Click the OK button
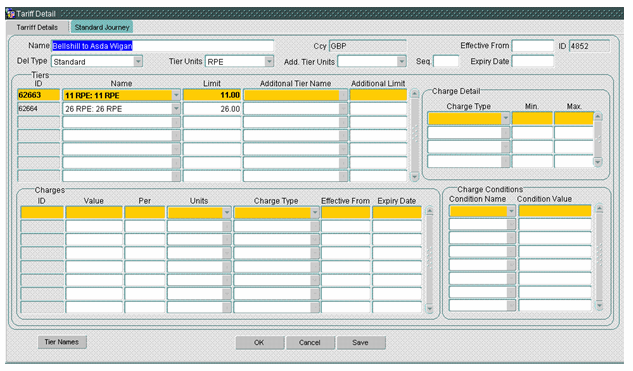This screenshot has width=633, height=371. 260,342
